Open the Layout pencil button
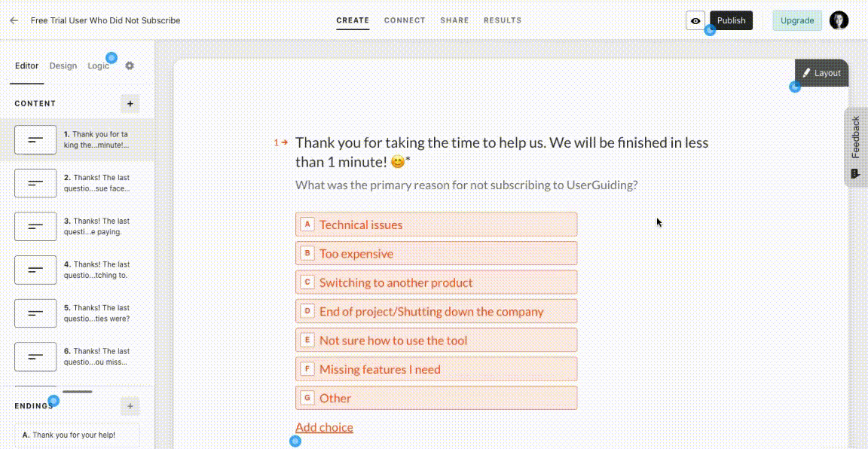The width and height of the screenshot is (868, 449). click(x=821, y=73)
